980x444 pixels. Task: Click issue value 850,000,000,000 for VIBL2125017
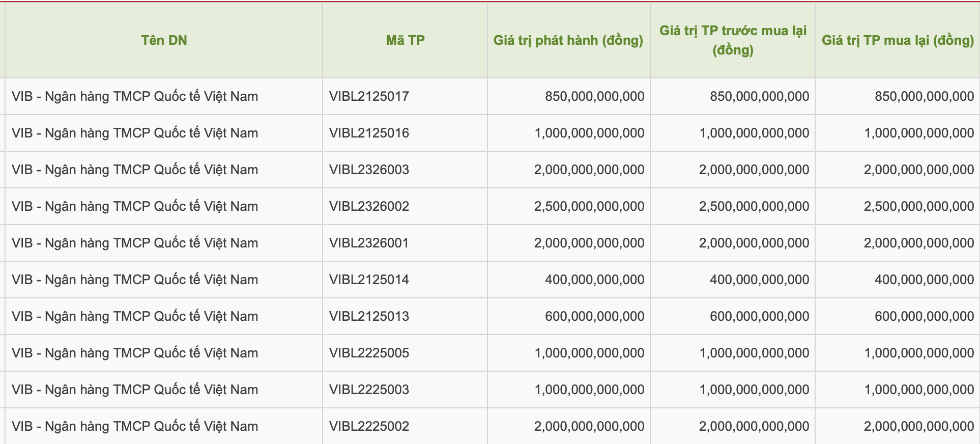point(594,96)
